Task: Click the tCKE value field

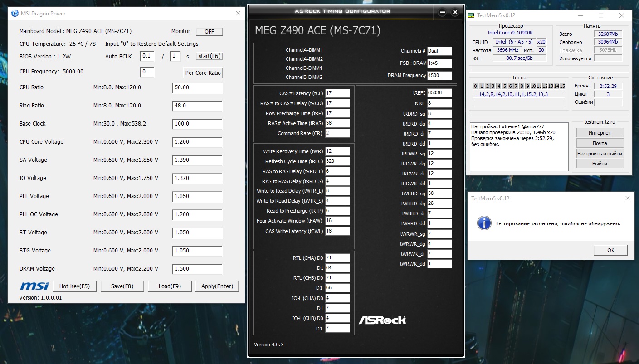Action: (x=439, y=103)
